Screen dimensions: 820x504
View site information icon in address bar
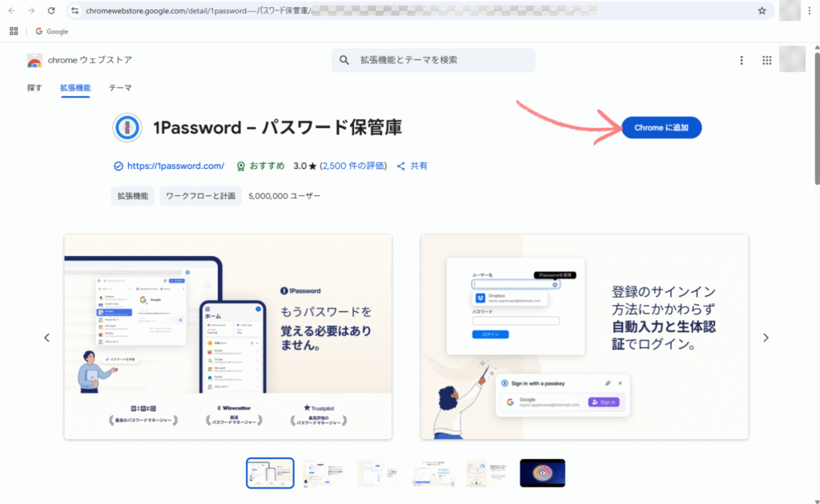pyautogui.click(x=75, y=10)
